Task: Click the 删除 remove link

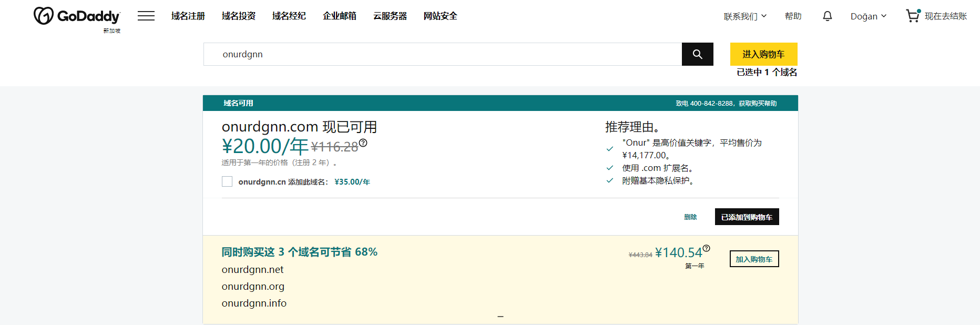Action: tap(690, 217)
